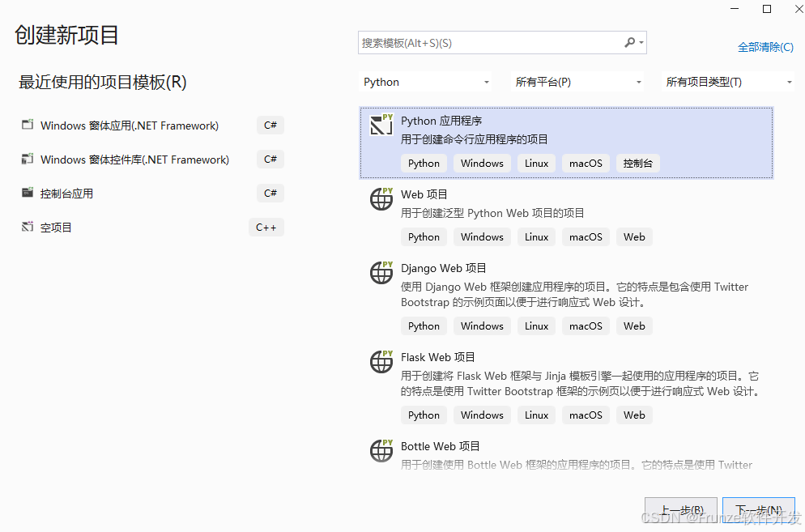Click the Python application template icon

pyautogui.click(x=381, y=124)
